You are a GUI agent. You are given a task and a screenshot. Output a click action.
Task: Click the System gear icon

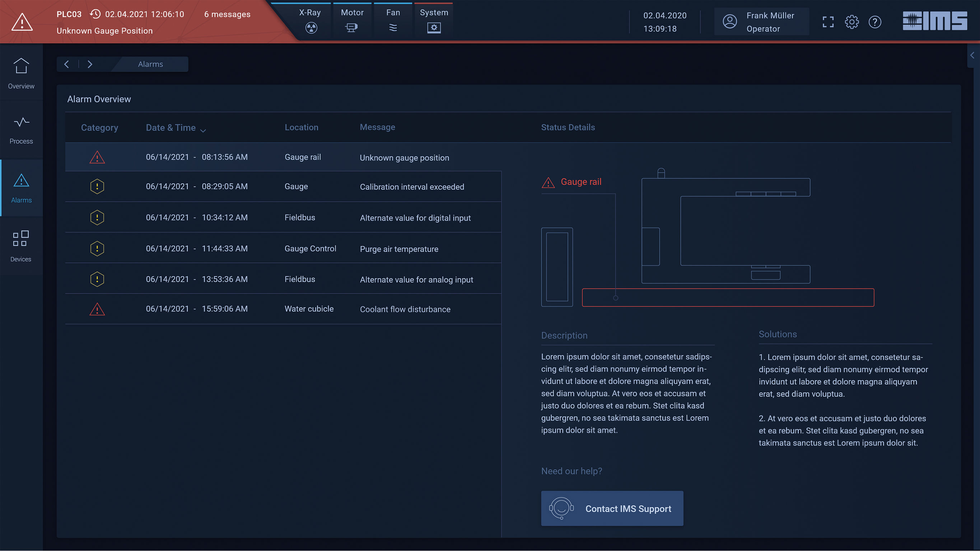pos(434,27)
